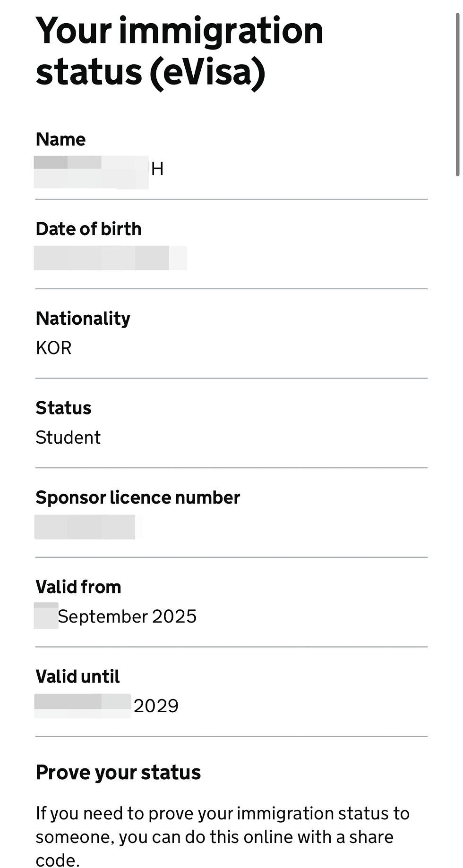The width and height of the screenshot is (463, 868).
Task: Click the Status label
Action: 64,408
